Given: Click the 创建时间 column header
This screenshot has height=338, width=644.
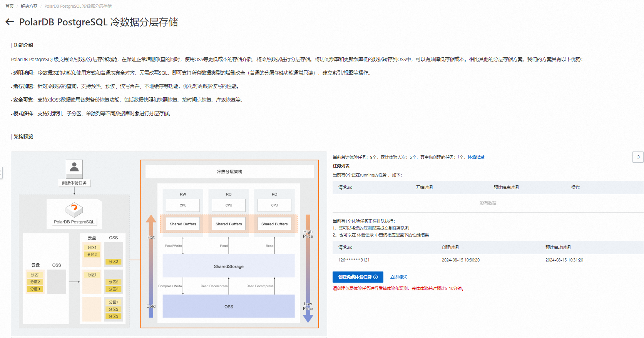Looking at the screenshot, I should (x=450, y=247).
